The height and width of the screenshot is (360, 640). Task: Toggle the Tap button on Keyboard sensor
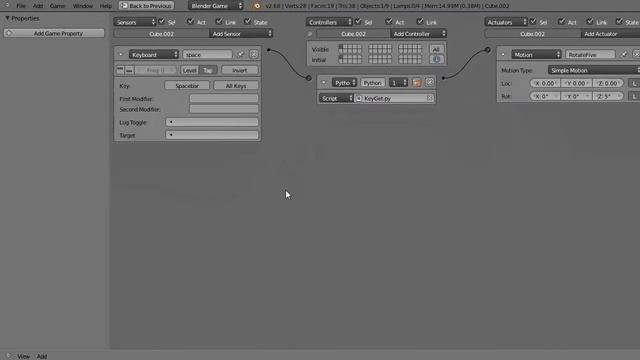click(x=208, y=70)
